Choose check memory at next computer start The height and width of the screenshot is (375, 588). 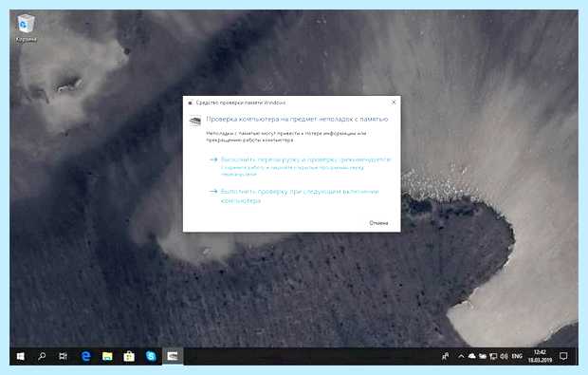tap(294, 196)
